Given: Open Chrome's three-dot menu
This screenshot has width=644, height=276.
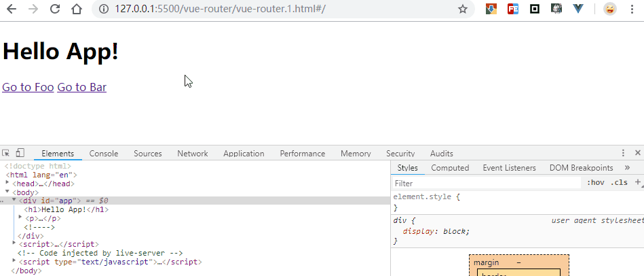Looking at the screenshot, I should pyautogui.click(x=632, y=9).
